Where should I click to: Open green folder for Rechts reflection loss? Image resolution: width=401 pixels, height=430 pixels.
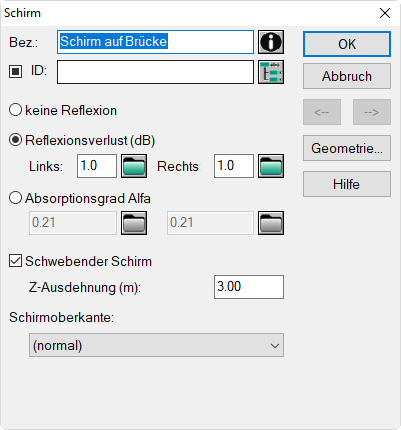pos(271,166)
